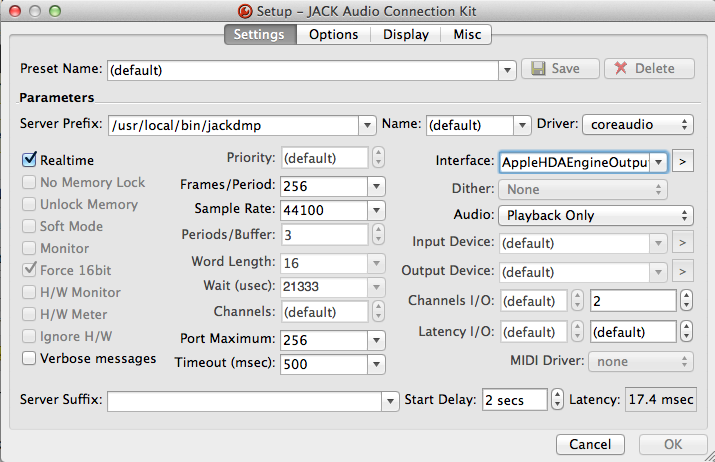Click the Save preset button
The width and height of the screenshot is (715, 462).
click(x=560, y=68)
